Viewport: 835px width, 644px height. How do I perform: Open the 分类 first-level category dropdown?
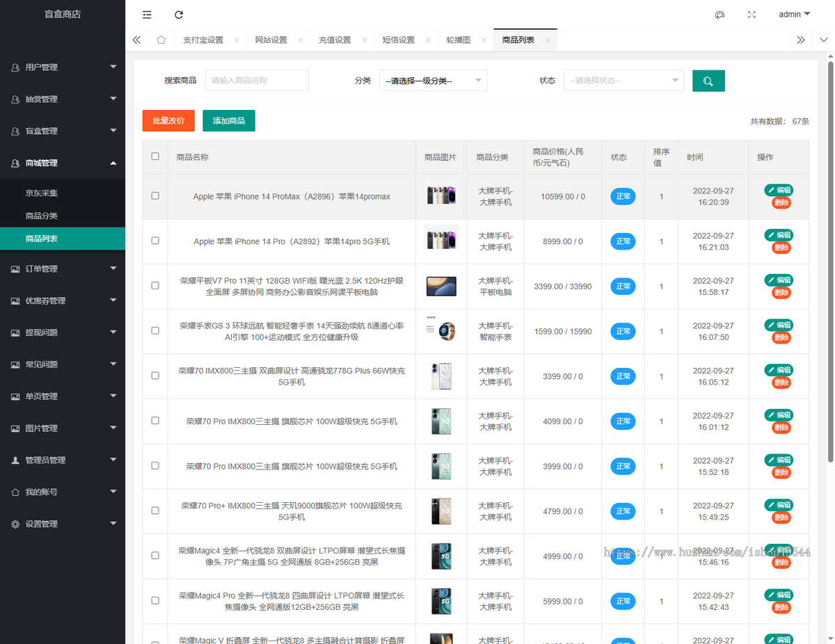click(x=433, y=81)
